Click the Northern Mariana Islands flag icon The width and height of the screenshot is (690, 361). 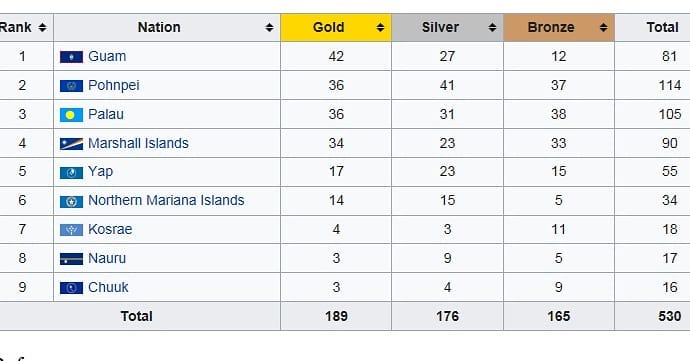click(x=71, y=202)
